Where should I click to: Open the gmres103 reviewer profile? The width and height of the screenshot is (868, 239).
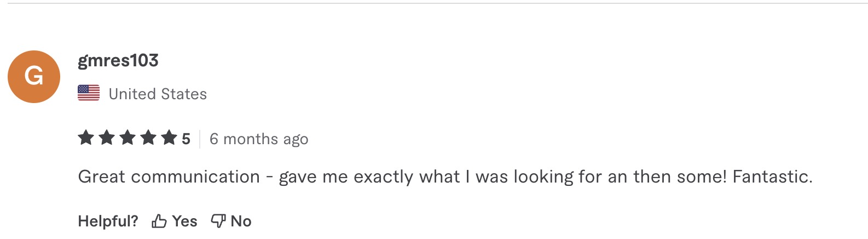click(x=118, y=60)
